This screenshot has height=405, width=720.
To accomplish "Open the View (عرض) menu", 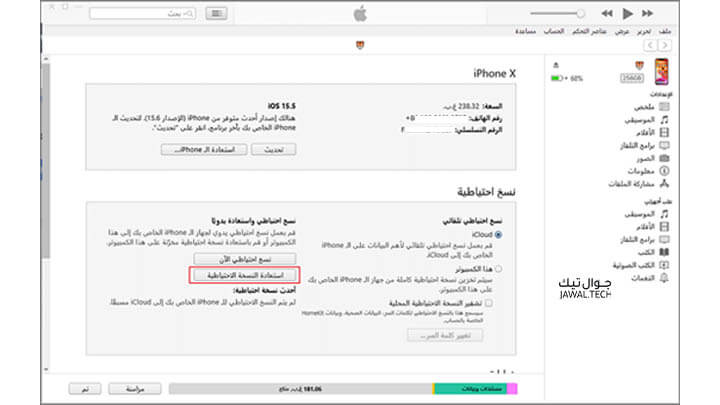I will (x=622, y=31).
